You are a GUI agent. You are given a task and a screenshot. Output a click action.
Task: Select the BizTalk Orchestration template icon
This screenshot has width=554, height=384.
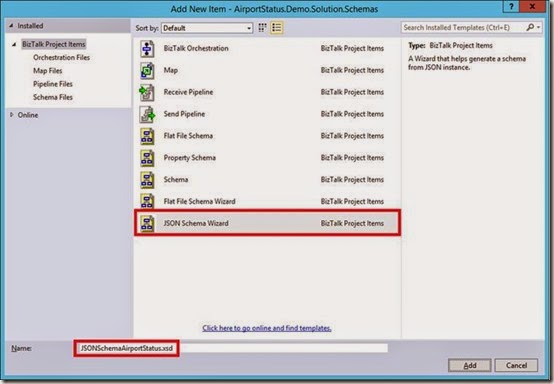147,48
